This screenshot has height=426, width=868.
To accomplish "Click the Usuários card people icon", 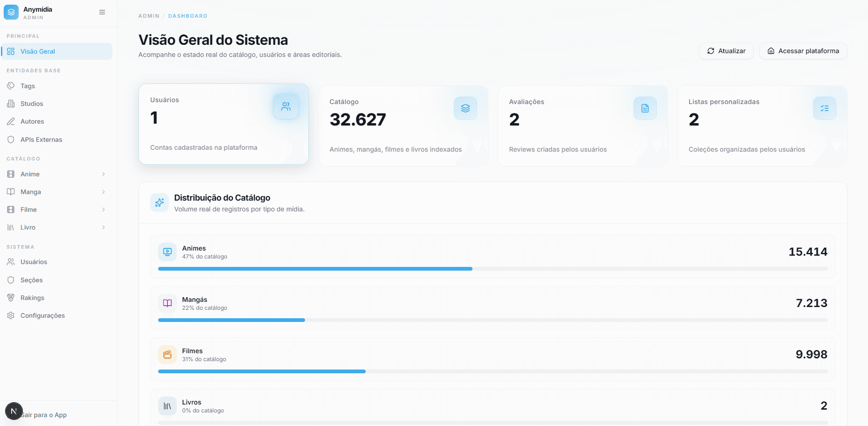I will coord(286,106).
